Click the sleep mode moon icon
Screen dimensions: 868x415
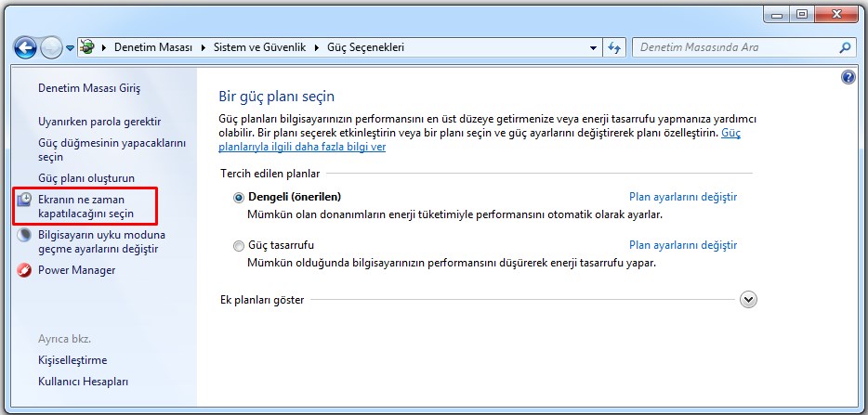24,236
